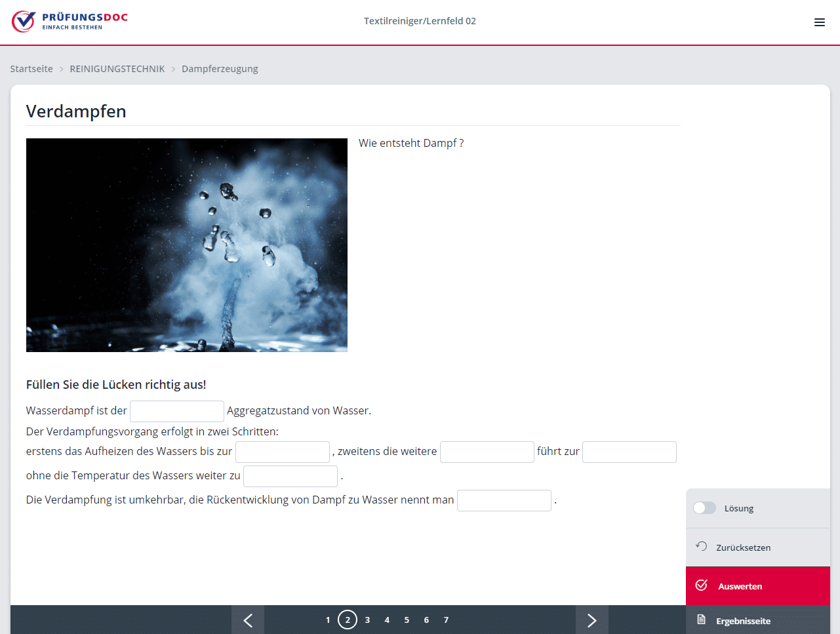
Task: Focus the blank after 'Wassers bis zur'
Action: coord(283,452)
